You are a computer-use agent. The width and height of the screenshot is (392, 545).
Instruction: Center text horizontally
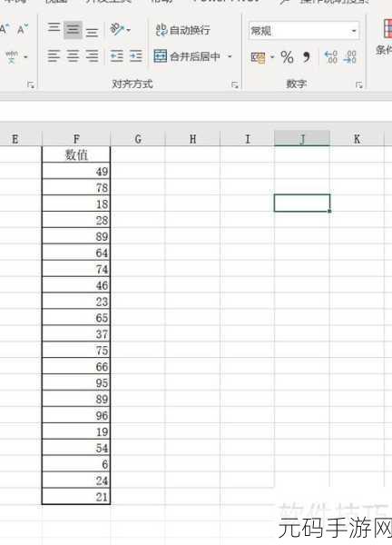click(x=73, y=55)
